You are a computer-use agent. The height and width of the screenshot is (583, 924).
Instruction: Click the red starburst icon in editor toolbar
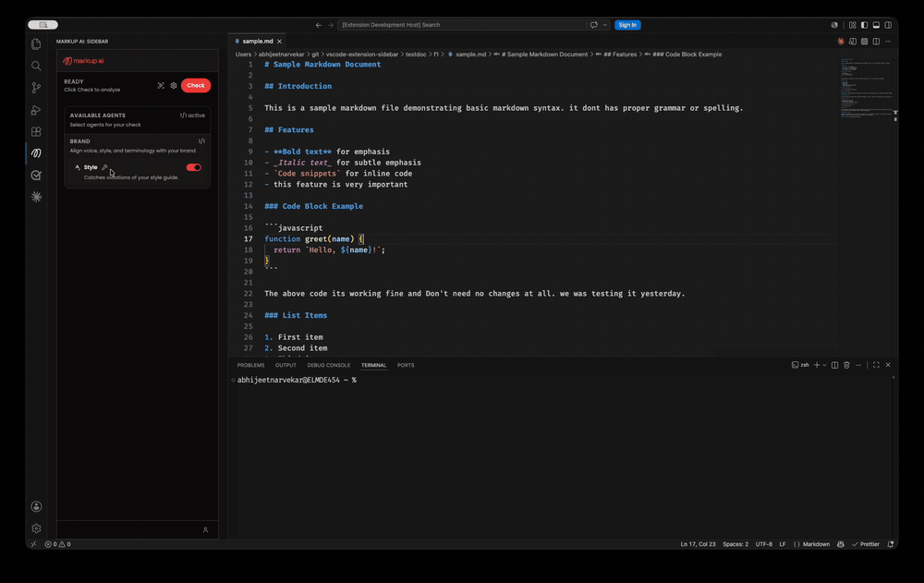(841, 42)
